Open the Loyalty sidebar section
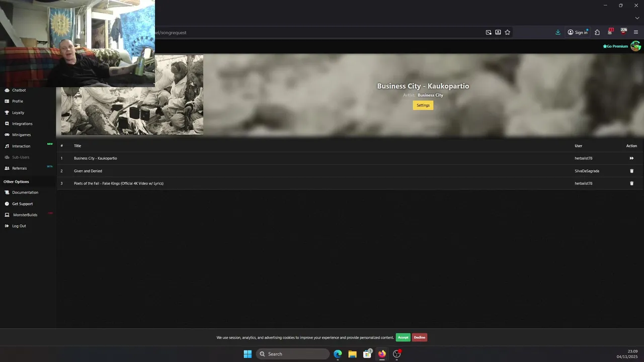 [18, 113]
